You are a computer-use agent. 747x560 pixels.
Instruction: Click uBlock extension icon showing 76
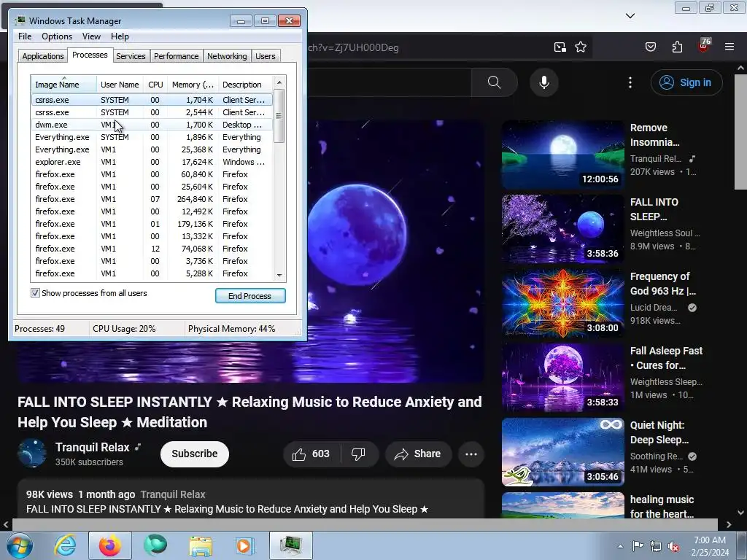[x=704, y=46]
